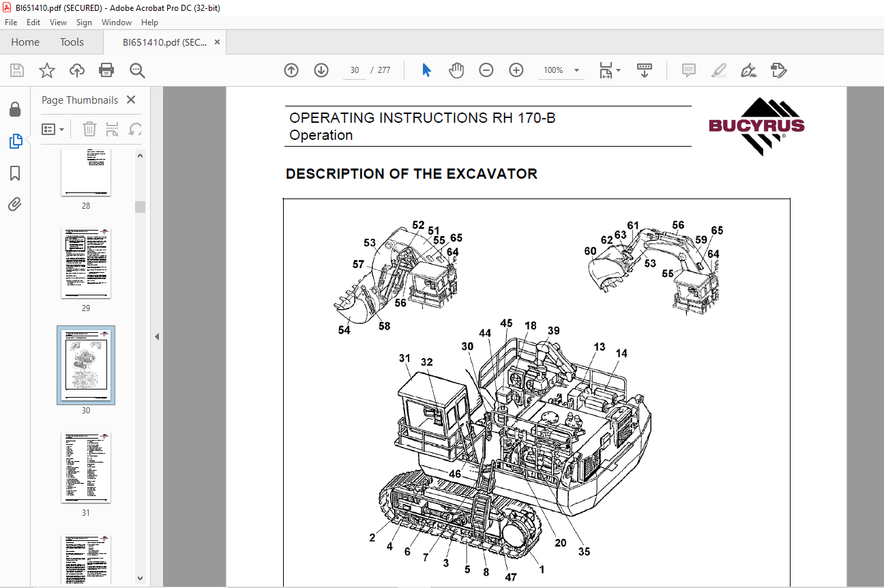Print the document with the printer icon

[x=106, y=70]
